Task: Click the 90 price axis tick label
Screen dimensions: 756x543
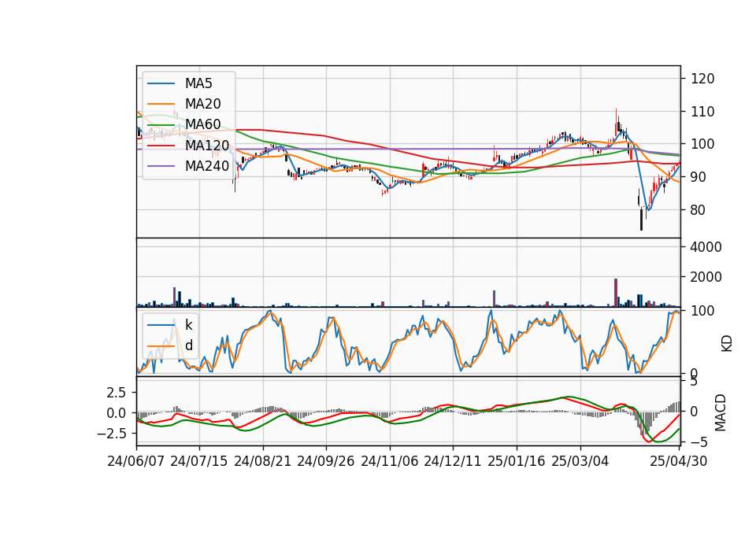Action: 699,177
